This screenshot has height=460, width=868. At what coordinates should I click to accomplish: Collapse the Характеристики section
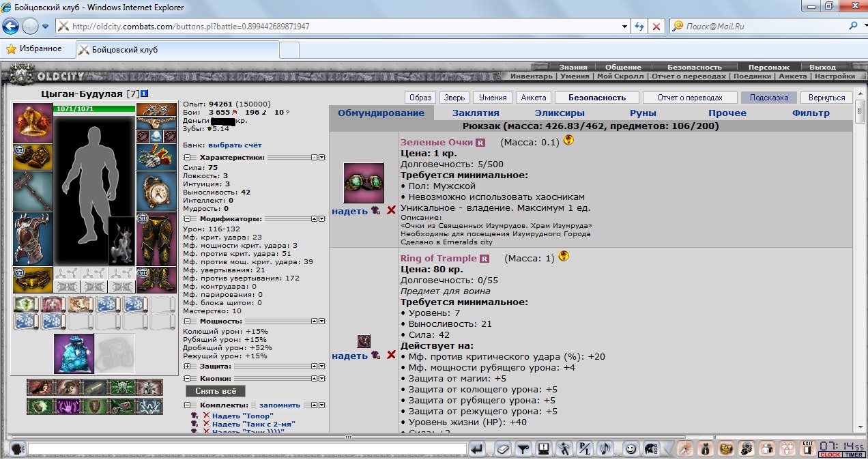[x=187, y=157]
